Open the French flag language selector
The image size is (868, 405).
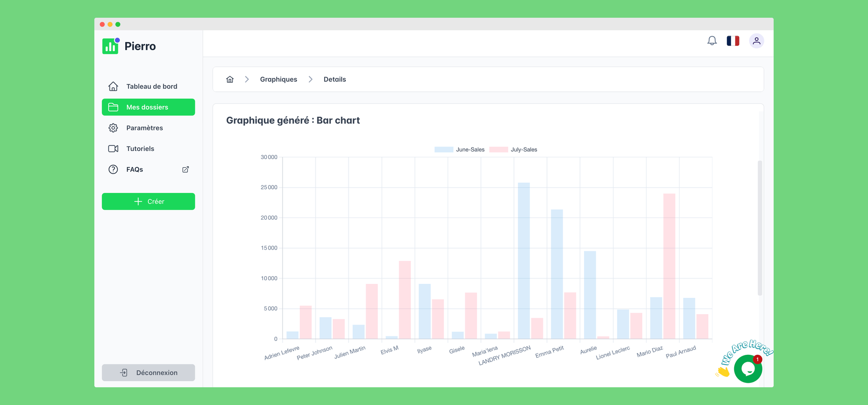point(733,41)
